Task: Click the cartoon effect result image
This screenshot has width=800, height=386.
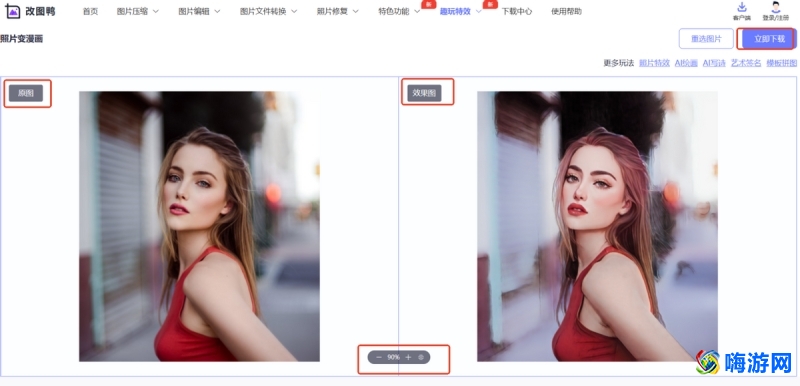Action: (597, 226)
